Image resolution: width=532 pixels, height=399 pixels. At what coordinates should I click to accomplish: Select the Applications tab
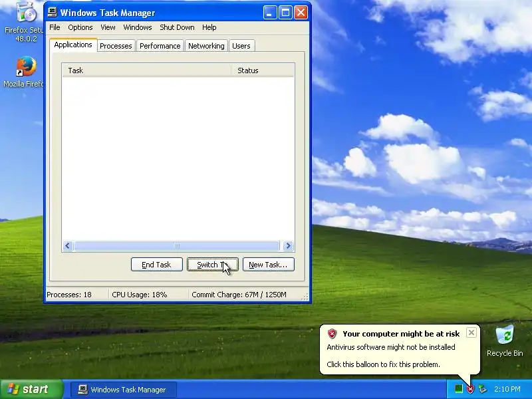pyautogui.click(x=73, y=45)
